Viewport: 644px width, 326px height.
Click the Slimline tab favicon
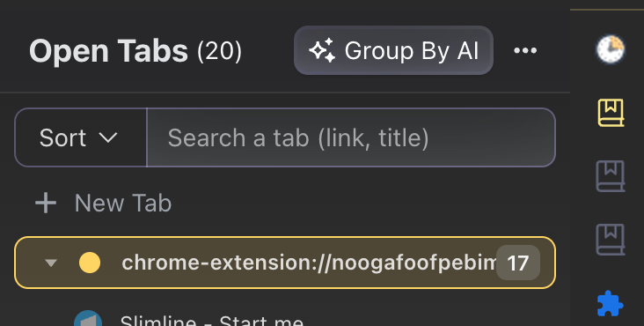pos(88,319)
